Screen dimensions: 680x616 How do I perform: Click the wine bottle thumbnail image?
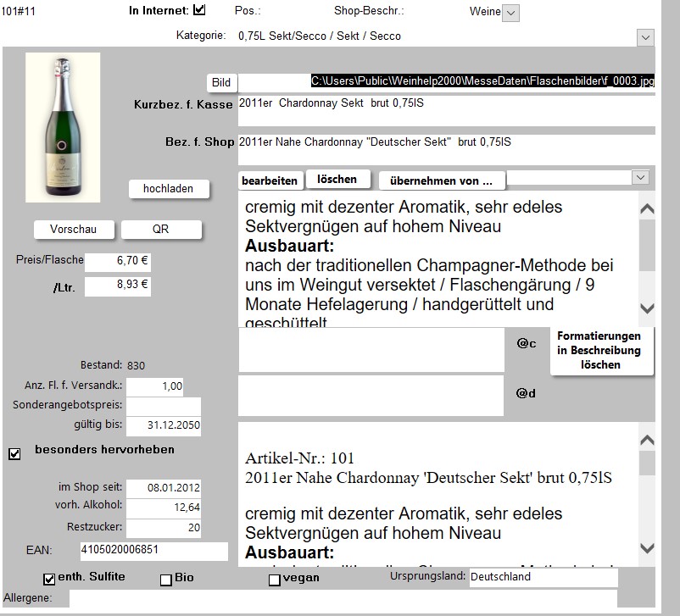pos(63,127)
